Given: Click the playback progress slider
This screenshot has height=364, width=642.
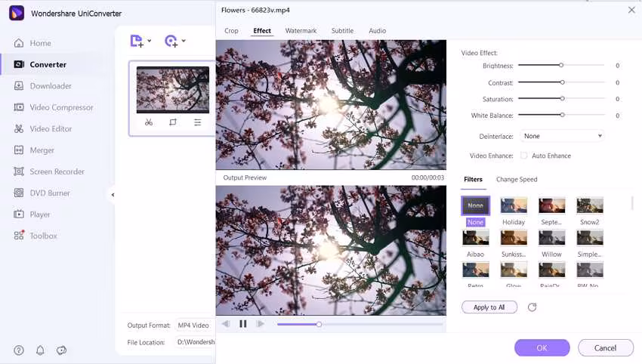Looking at the screenshot, I should click(360, 324).
